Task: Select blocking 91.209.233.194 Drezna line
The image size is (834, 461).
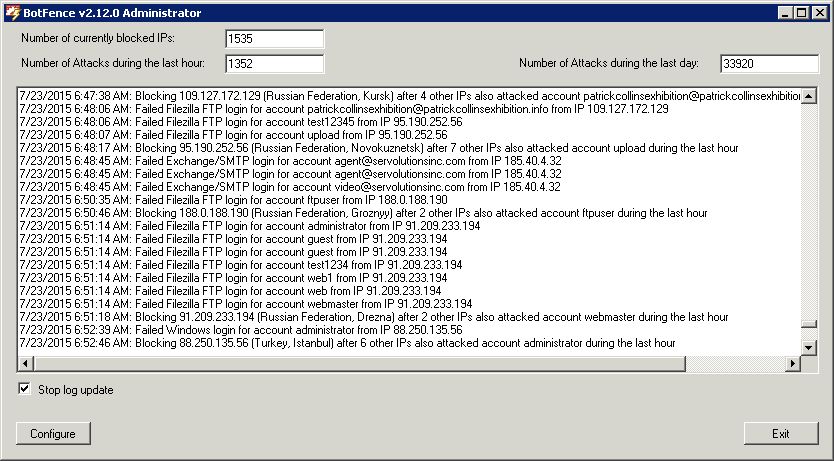Action: (x=374, y=317)
